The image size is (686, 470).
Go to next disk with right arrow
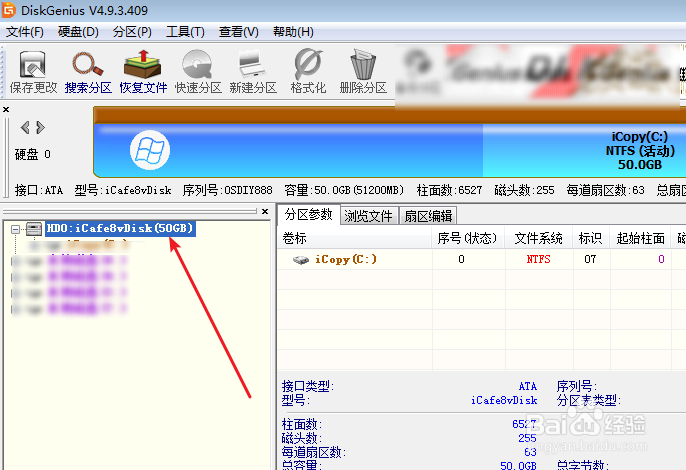[40, 127]
